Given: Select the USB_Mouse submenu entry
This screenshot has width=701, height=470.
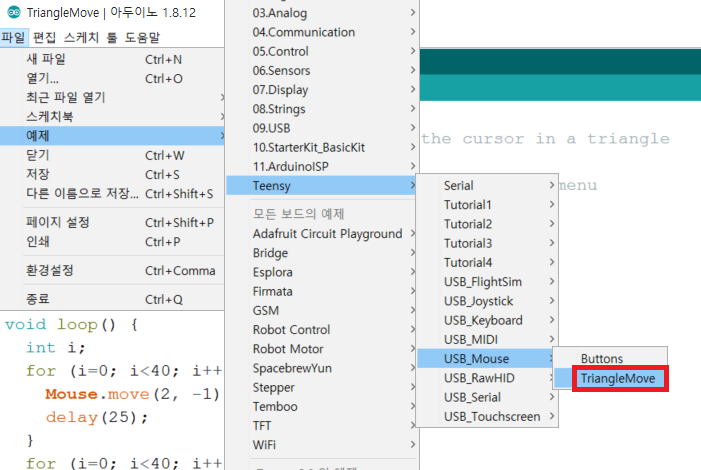Looking at the screenshot, I should pyautogui.click(x=485, y=359).
